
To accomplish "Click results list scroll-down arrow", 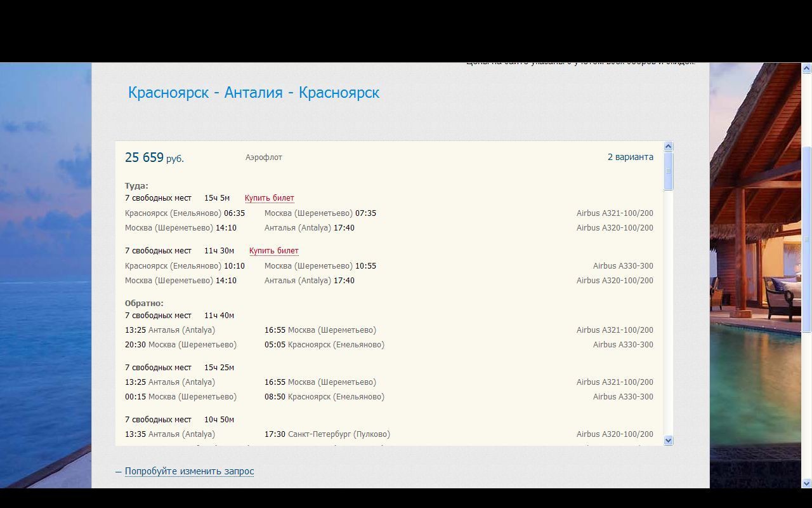I will coord(668,440).
